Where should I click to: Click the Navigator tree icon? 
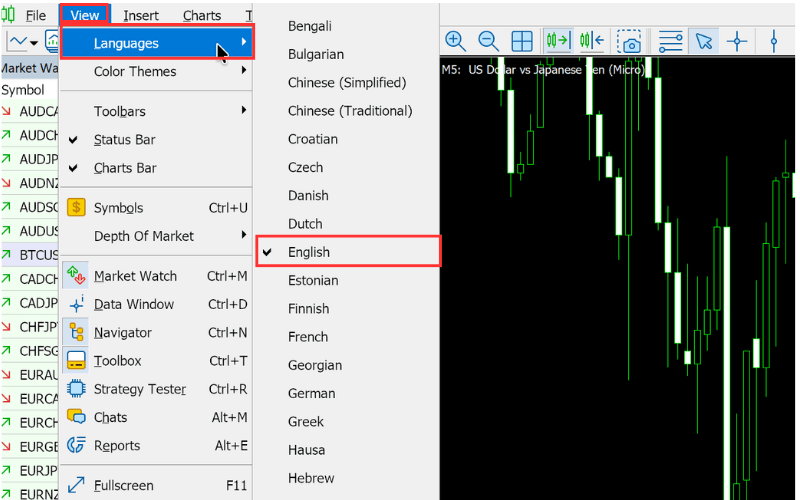point(76,332)
